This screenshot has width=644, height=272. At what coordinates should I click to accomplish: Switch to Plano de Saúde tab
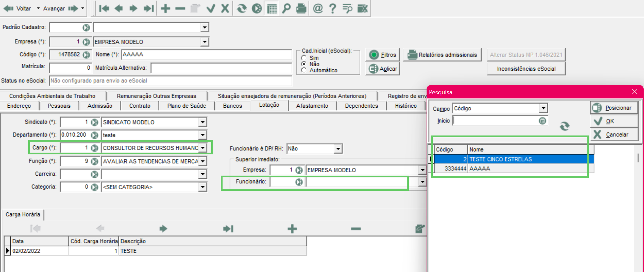187,106
